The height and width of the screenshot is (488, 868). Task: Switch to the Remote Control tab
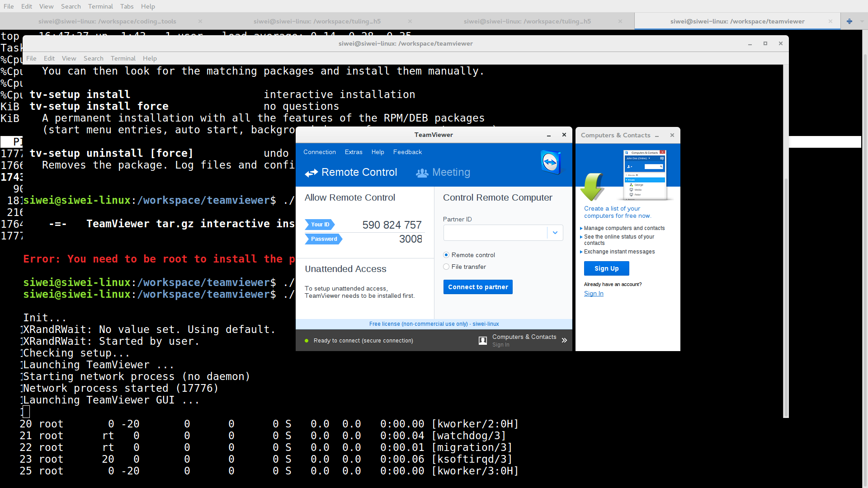pyautogui.click(x=351, y=173)
